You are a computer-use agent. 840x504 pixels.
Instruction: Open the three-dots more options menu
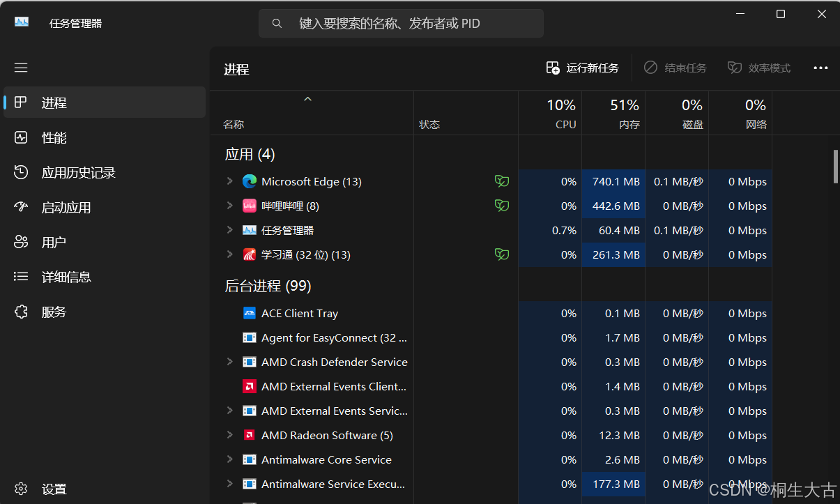[x=820, y=68]
